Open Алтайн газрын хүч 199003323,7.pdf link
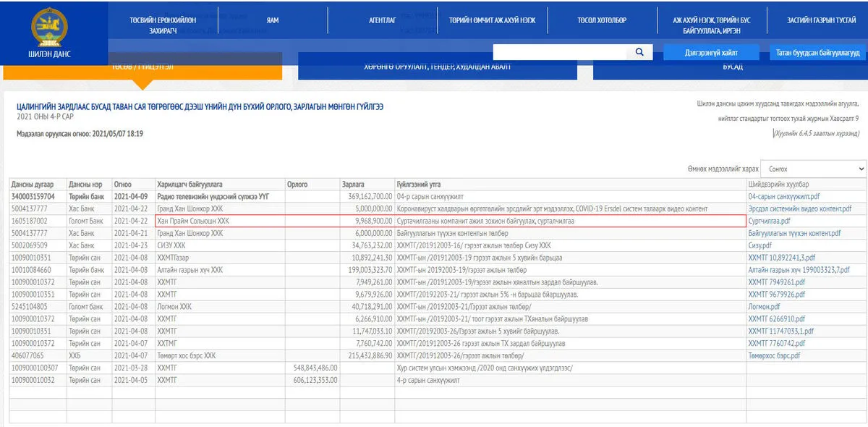Viewport: 868px width, 427px height. point(800,270)
